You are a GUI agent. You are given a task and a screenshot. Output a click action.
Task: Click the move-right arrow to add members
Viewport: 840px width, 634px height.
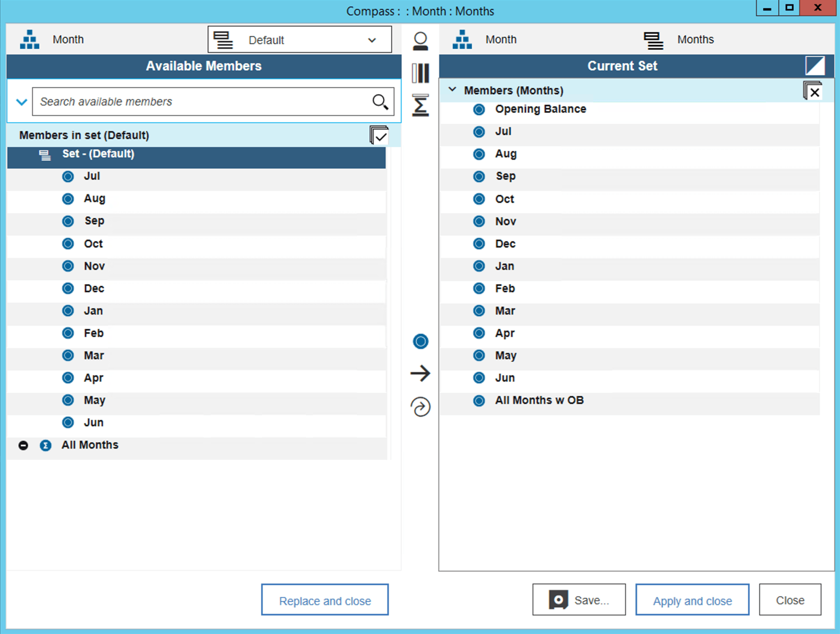tap(420, 373)
